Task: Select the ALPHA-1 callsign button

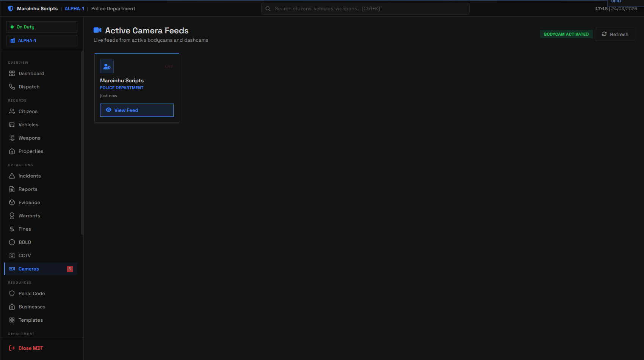Action: point(42,41)
